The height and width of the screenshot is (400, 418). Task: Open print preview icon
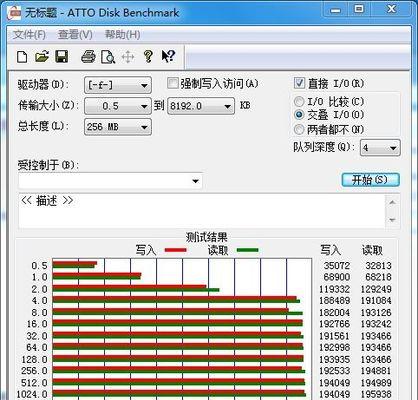(x=108, y=57)
